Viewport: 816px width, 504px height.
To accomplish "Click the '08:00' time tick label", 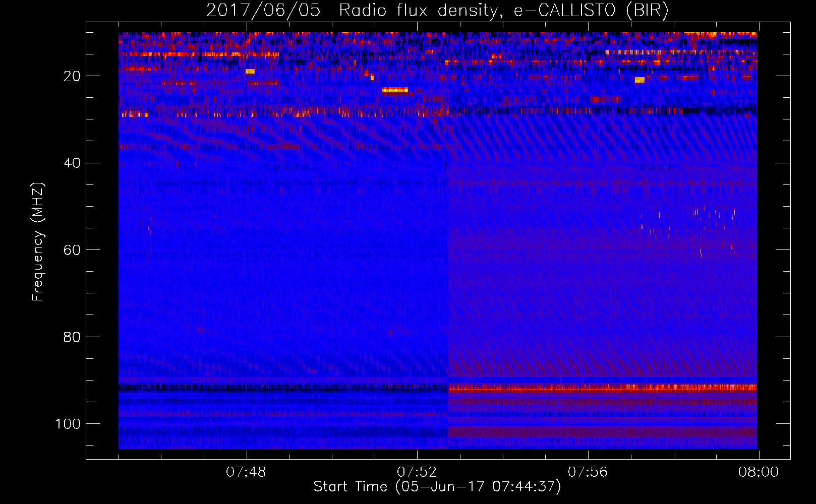I will [x=759, y=472].
